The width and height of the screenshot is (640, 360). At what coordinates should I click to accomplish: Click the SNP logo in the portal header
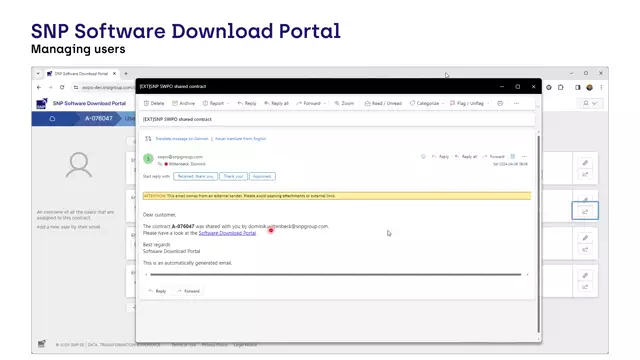point(42,103)
